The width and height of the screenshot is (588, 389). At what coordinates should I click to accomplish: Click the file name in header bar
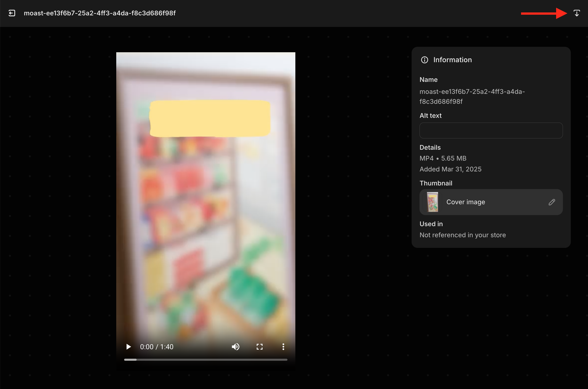100,13
